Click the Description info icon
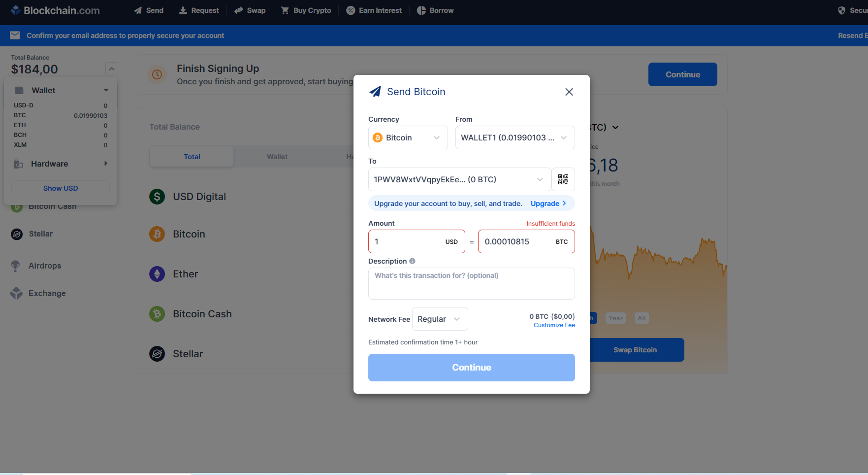868x475 pixels. tap(412, 261)
